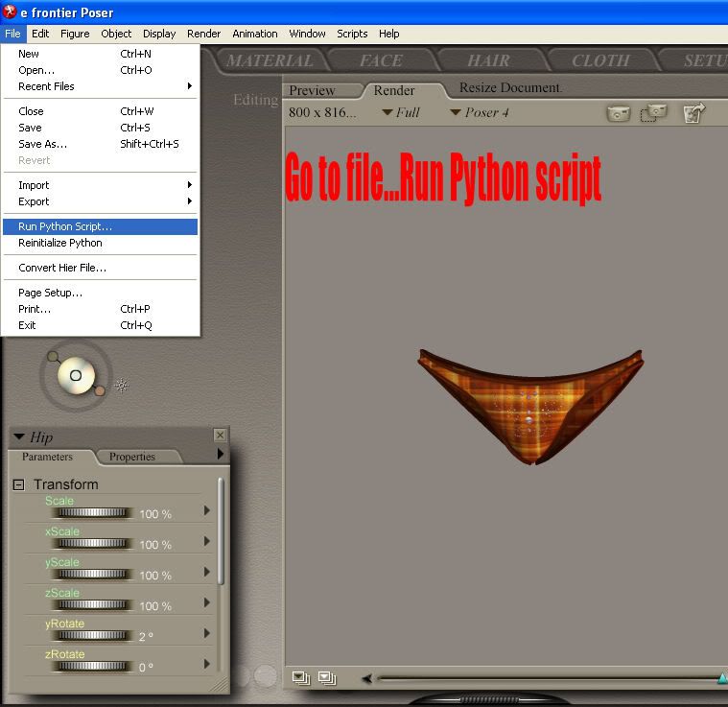Expand the Import submenu
728x707 pixels.
coord(101,185)
